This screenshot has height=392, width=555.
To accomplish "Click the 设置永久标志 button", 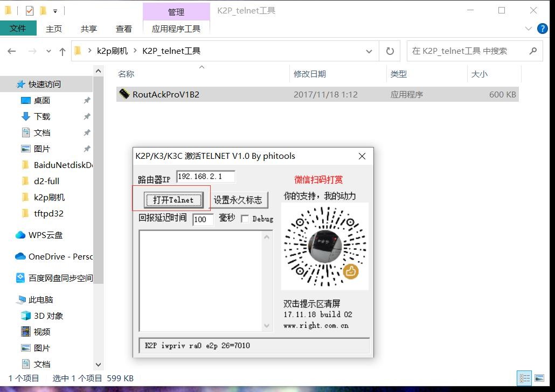I will [238, 200].
